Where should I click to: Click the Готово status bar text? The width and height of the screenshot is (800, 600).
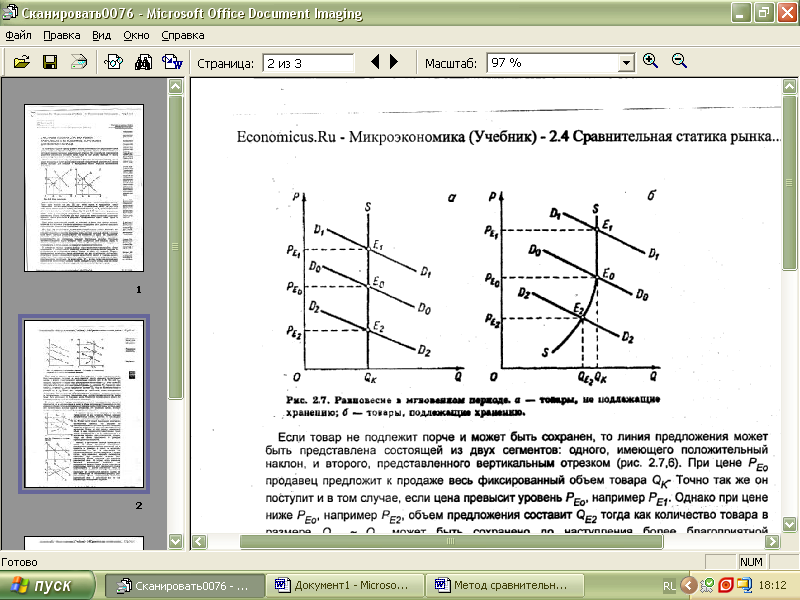[x=19, y=562]
